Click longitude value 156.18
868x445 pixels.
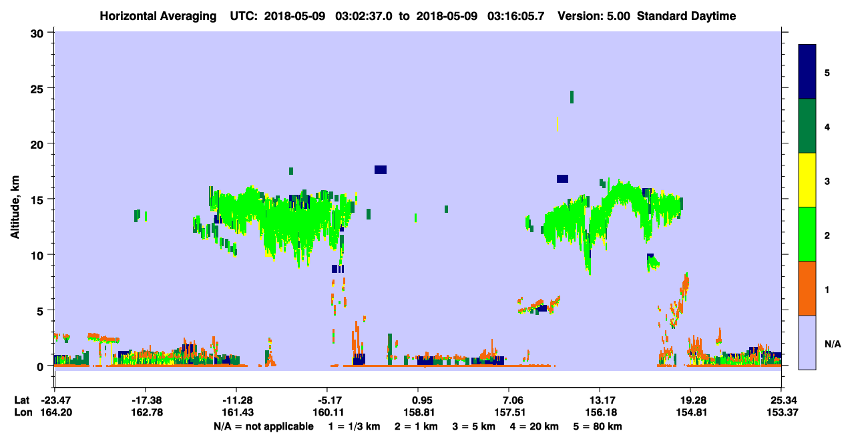pyautogui.click(x=600, y=412)
